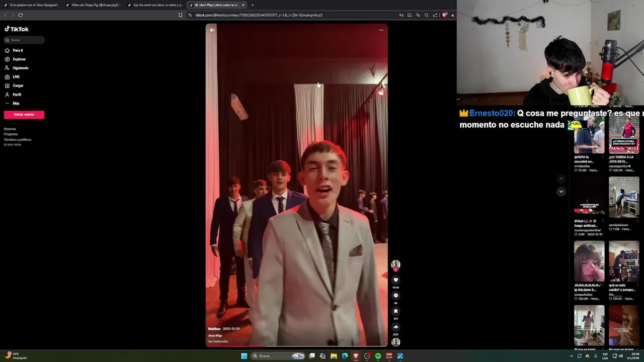Switch to 'Di la palabra con el ritmo' tab
The image size is (644, 362).
(x=31, y=5)
